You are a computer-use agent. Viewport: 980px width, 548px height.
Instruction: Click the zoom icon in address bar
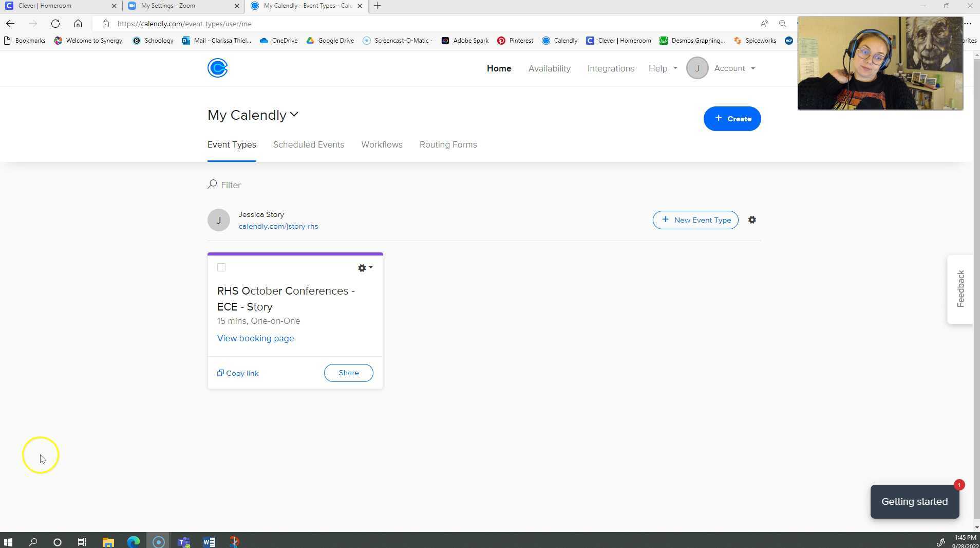[782, 24]
